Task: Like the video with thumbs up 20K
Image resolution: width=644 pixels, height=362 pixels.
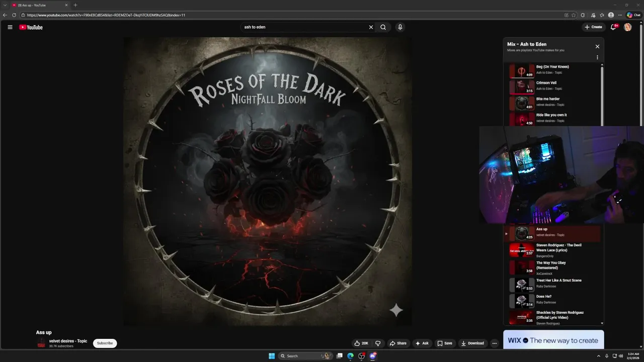Action: [361, 343]
